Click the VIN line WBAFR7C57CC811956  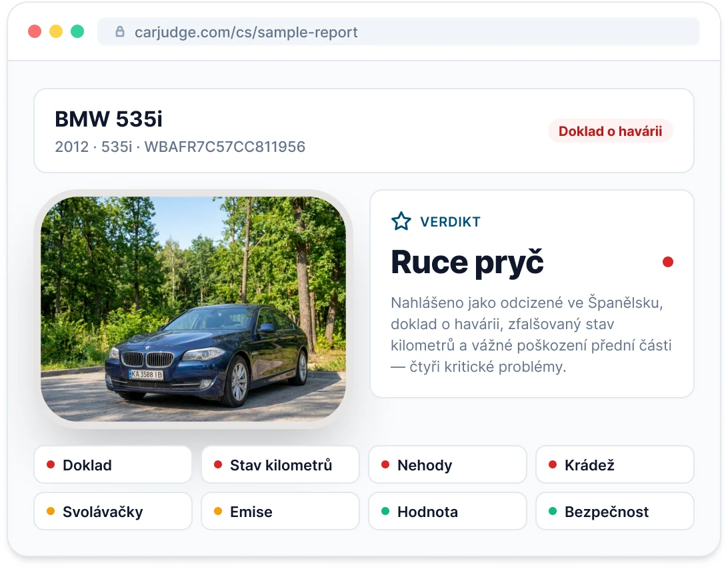tap(180, 147)
